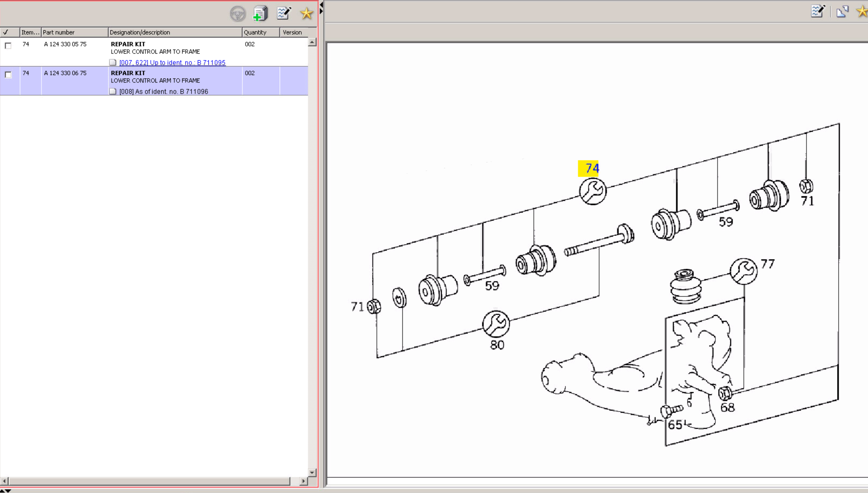This screenshot has height=493, width=868.
Task: Click the gold star in the parts panel
Action: 307,14
